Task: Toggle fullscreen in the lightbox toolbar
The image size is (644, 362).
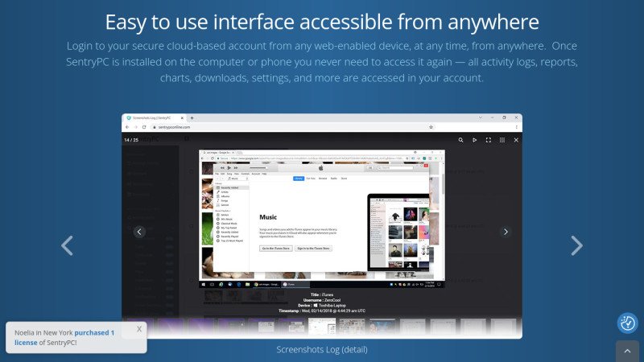Action: (488, 140)
